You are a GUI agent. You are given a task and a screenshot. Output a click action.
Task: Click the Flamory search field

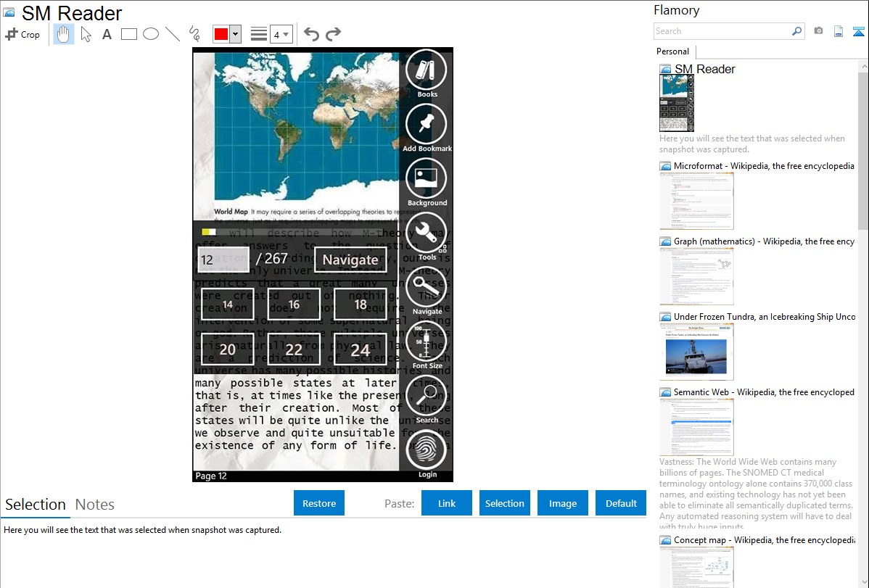[722, 31]
